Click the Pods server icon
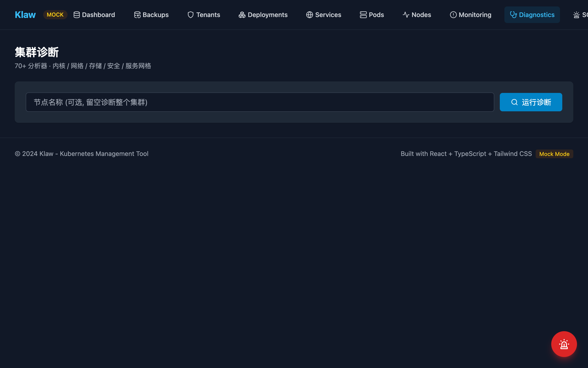The image size is (588, 368). [363, 15]
